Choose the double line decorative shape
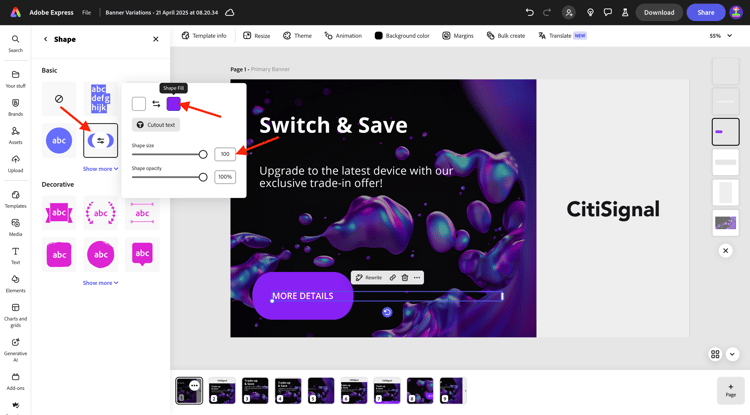 (x=142, y=213)
